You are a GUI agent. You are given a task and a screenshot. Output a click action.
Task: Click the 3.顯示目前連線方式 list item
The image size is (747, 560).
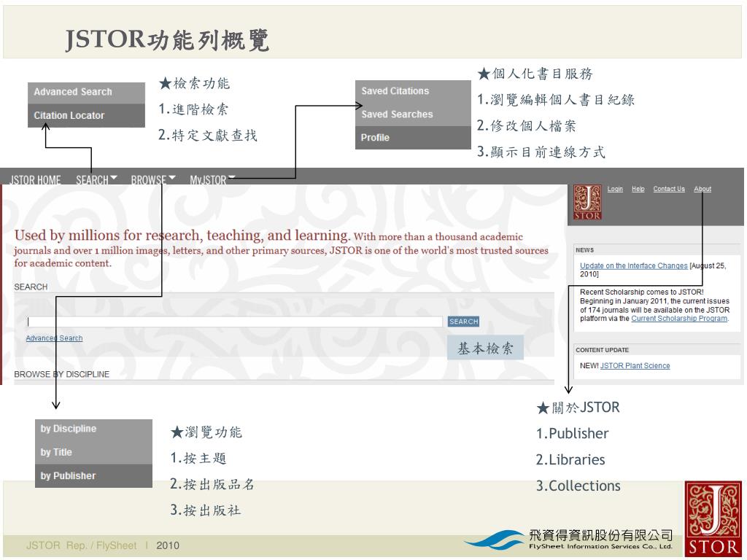(x=541, y=152)
